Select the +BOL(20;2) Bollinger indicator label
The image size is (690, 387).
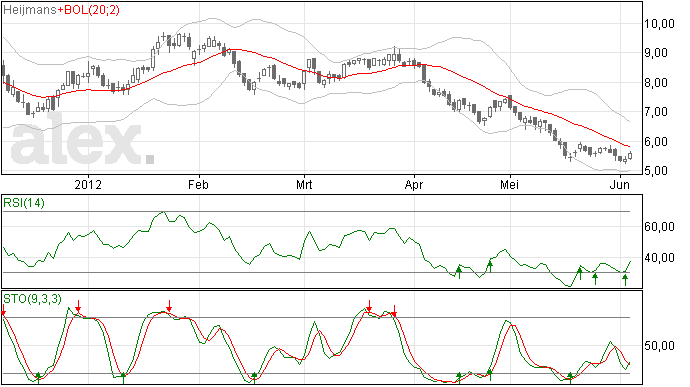point(88,10)
